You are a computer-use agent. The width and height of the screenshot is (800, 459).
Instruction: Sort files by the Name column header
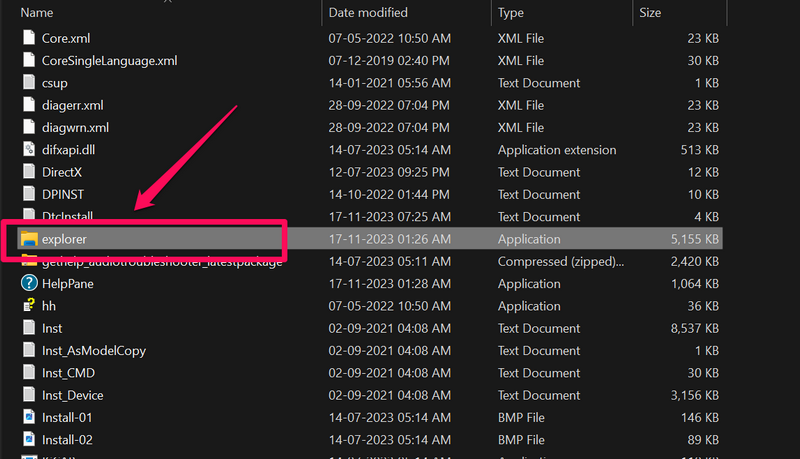(x=37, y=13)
